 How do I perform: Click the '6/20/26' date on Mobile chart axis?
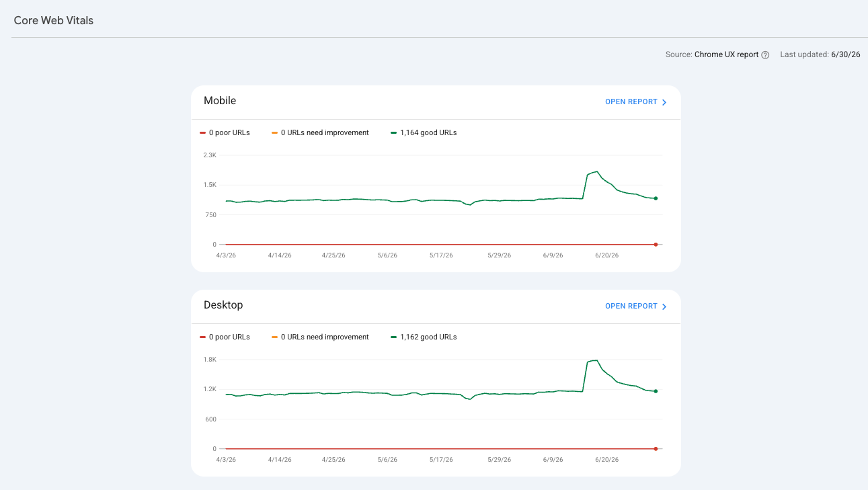(x=606, y=255)
